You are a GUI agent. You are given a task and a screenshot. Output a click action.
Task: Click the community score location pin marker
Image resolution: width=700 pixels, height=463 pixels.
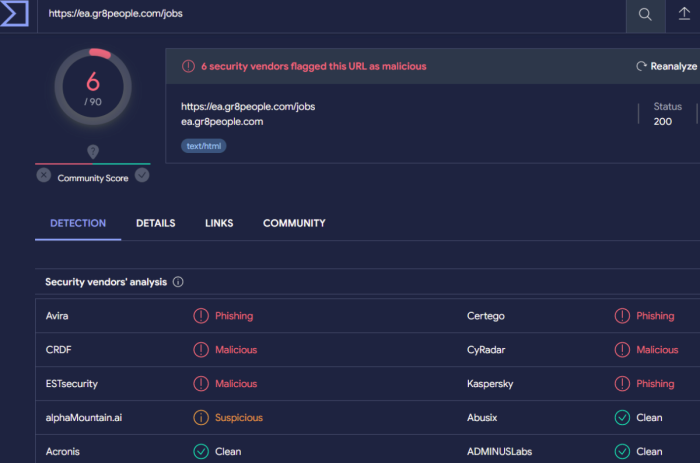point(93,152)
